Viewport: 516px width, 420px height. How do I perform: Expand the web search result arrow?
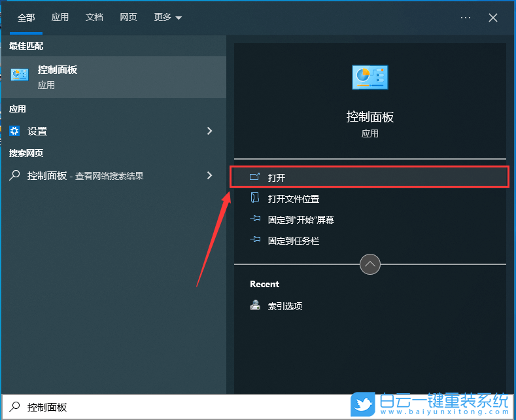click(209, 175)
